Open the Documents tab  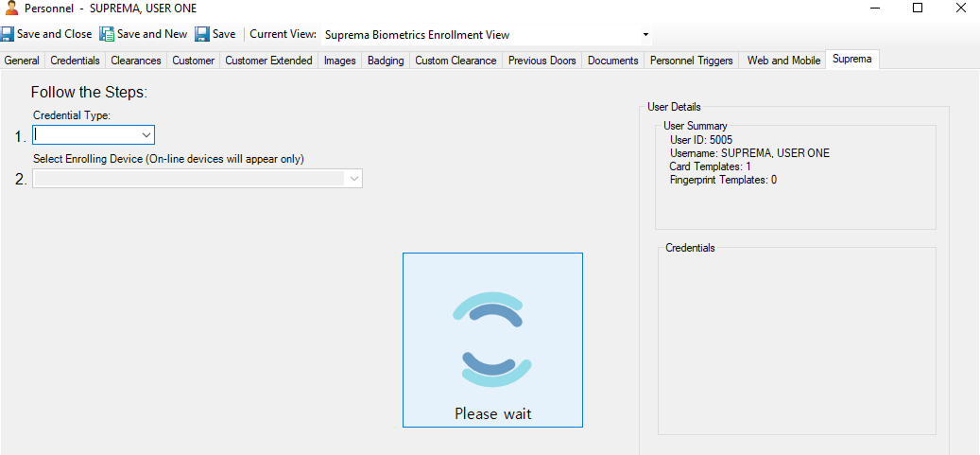612,61
